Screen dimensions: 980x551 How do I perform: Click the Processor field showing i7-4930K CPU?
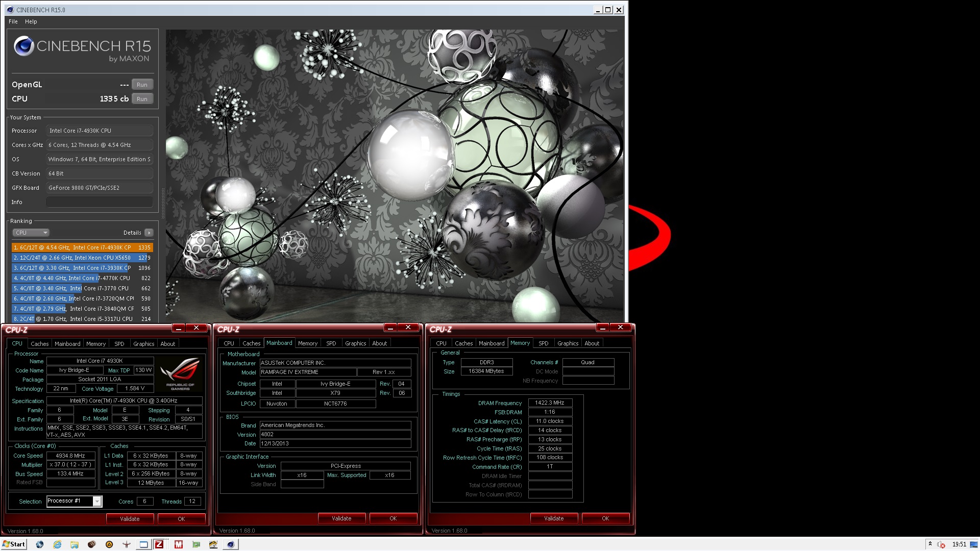(100, 131)
